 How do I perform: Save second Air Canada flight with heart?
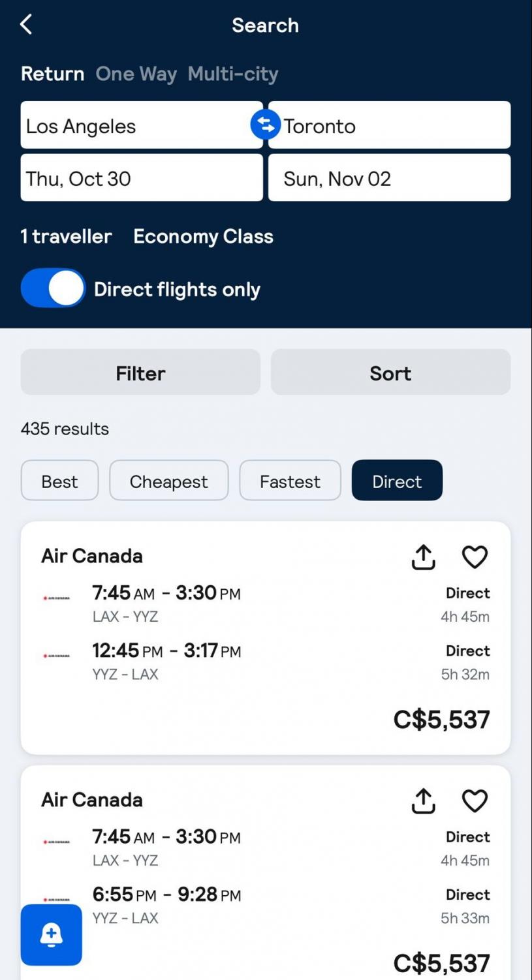pos(475,801)
